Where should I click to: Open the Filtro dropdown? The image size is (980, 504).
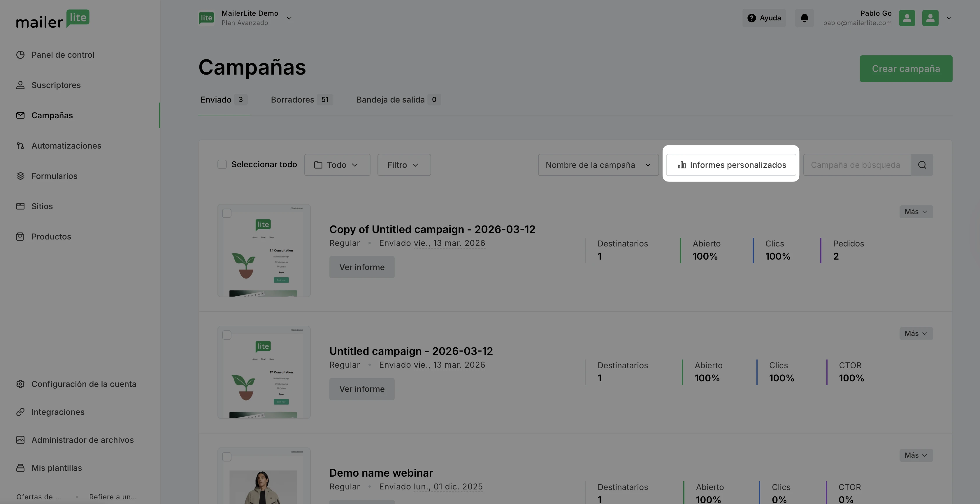click(404, 165)
